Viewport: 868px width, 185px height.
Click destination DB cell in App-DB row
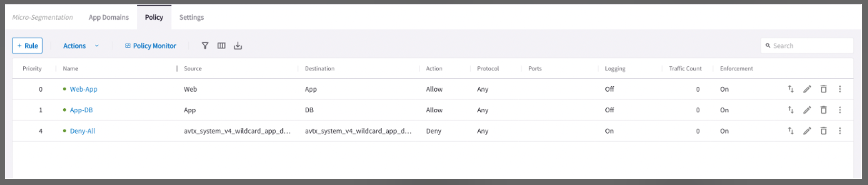pyautogui.click(x=309, y=110)
